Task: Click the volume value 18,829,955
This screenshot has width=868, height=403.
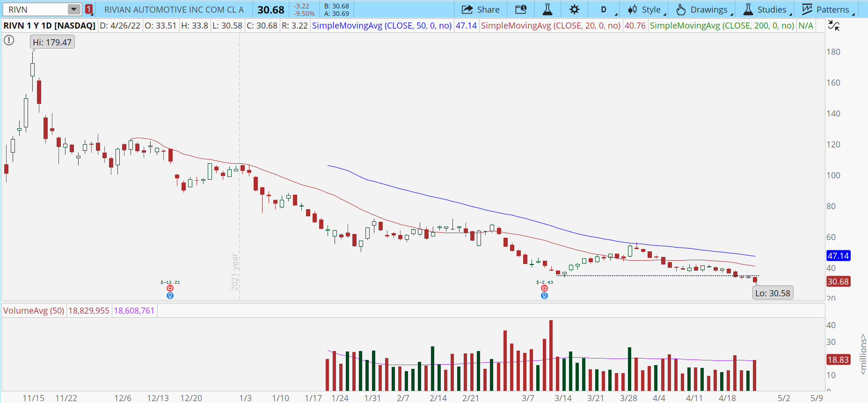Action: tap(89, 311)
